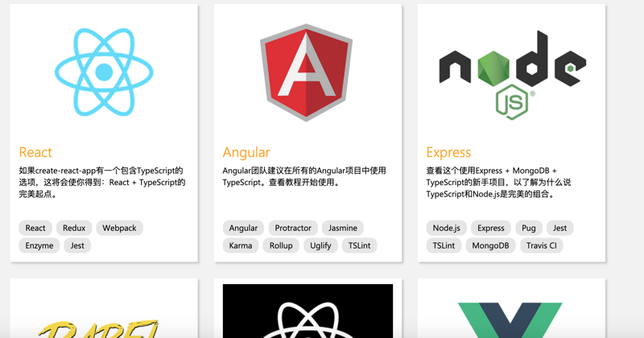644x338 pixels.
Task: Open the React heading link
Action: click(x=35, y=152)
